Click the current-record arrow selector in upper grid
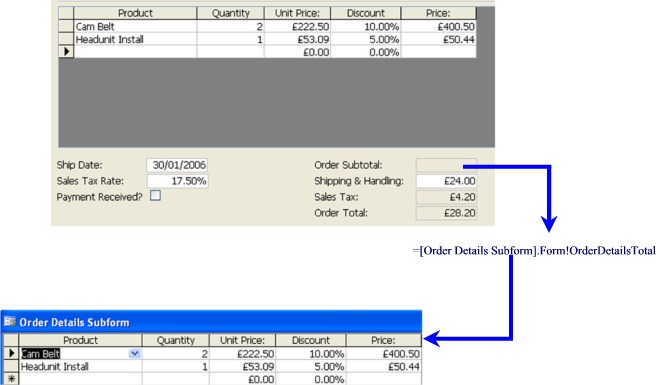This screenshot has height=385, width=656. coord(66,52)
